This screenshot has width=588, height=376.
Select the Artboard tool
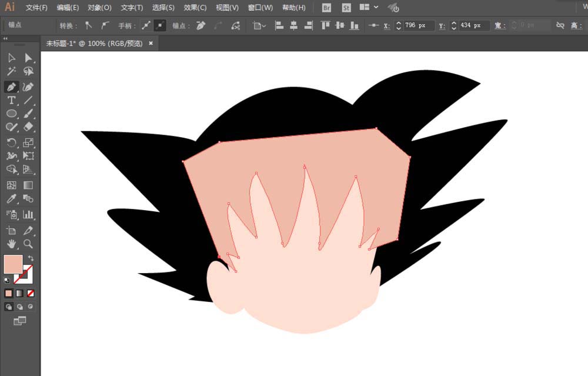[x=11, y=231]
